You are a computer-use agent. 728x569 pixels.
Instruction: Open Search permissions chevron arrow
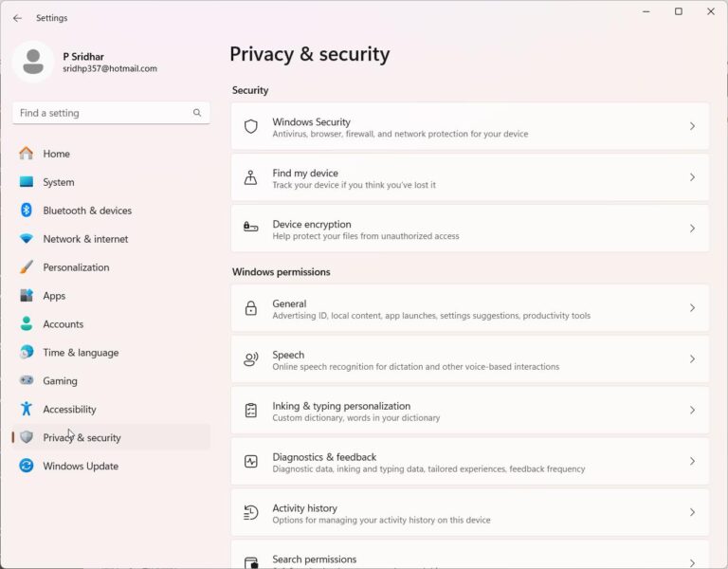click(x=692, y=563)
